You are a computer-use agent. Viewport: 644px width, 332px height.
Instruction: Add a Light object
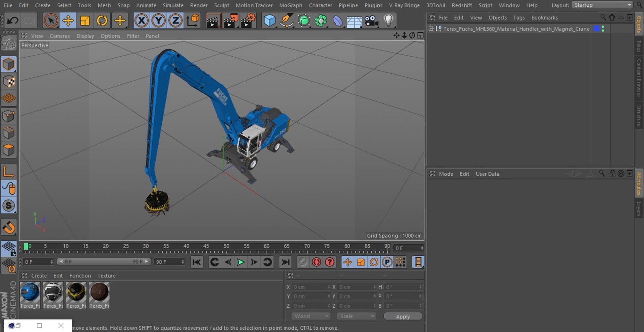pyautogui.click(x=388, y=21)
